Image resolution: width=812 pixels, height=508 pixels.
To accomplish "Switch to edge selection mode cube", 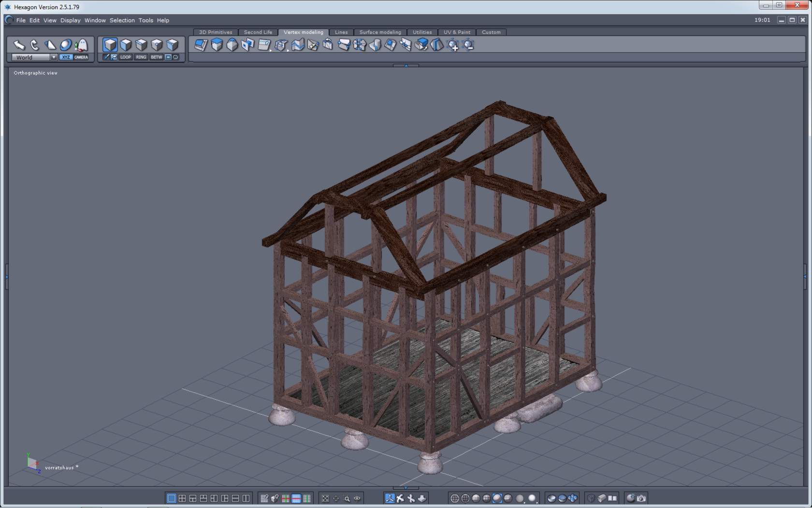I will 141,45.
